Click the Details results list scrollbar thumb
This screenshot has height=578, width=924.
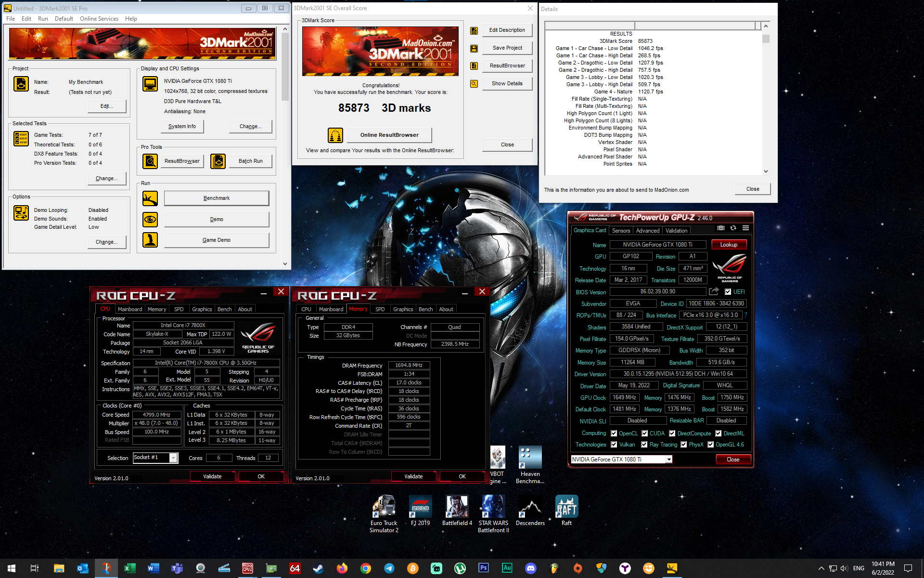pyautogui.click(x=766, y=39)
